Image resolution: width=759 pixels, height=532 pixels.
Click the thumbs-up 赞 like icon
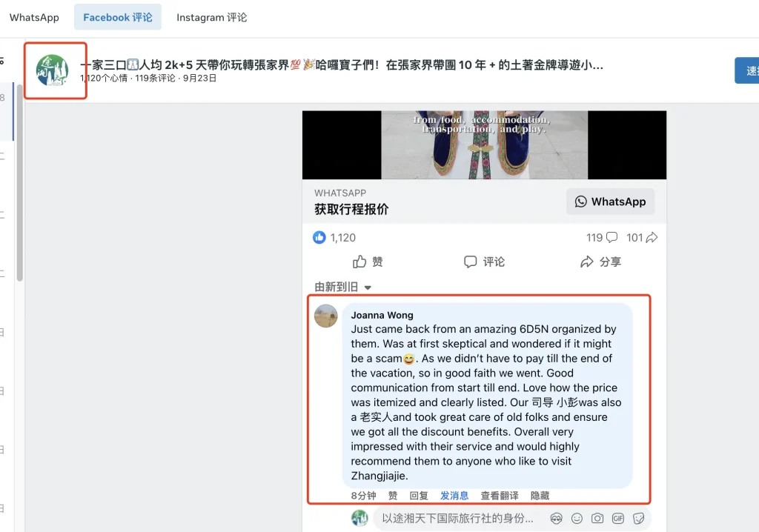(359, 262)
